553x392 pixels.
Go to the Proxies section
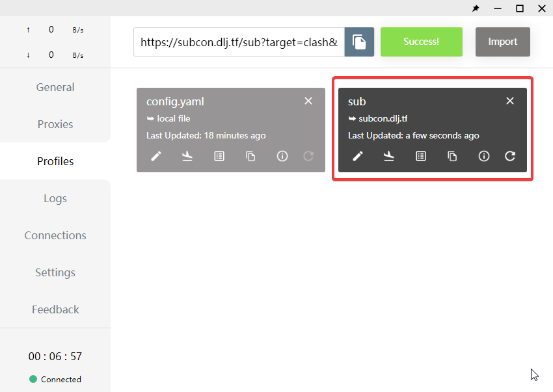55,124
